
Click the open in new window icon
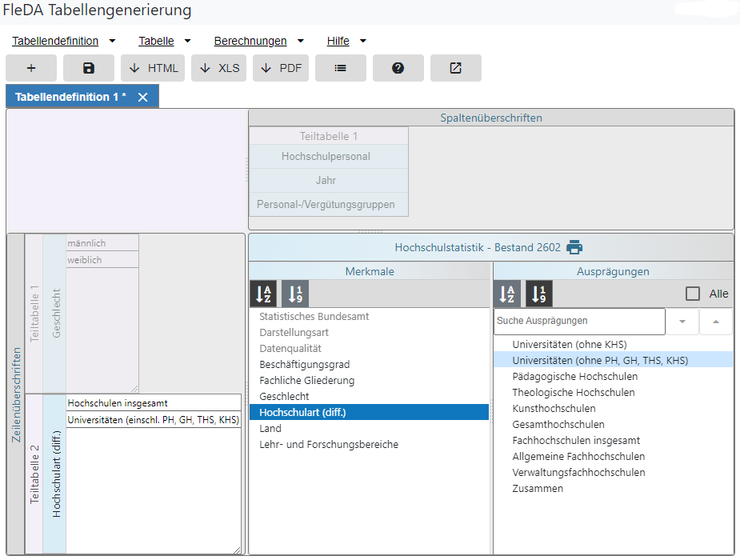455,68
